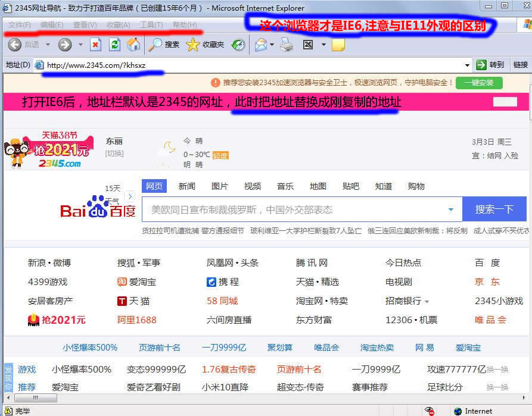Select the 新闻 search tab
532x416 pixels.
tap(187, 186)
